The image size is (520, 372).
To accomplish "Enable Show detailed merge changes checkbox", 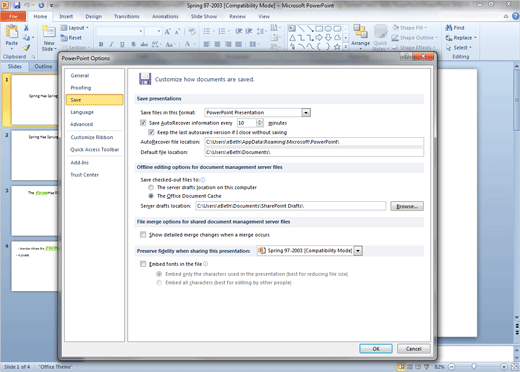I will click(143, 235).
